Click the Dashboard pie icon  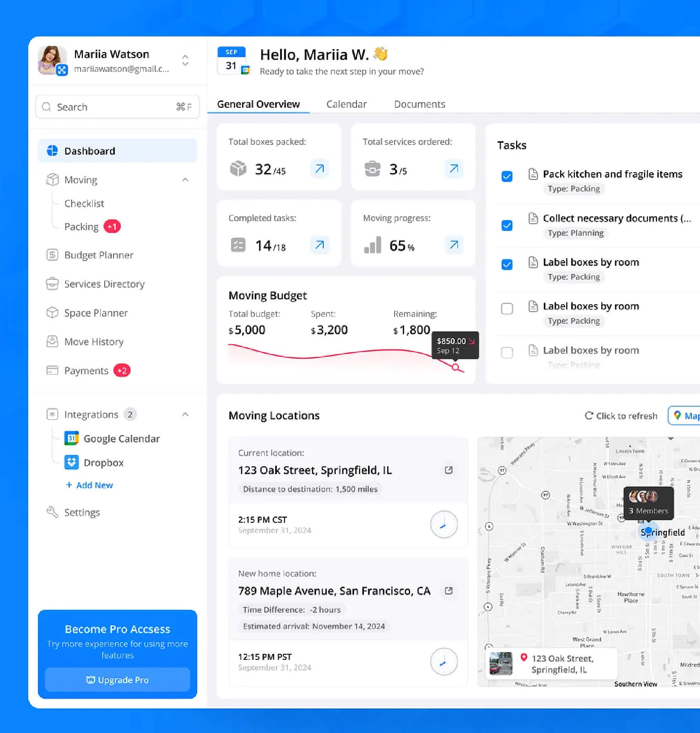(52, 151)
